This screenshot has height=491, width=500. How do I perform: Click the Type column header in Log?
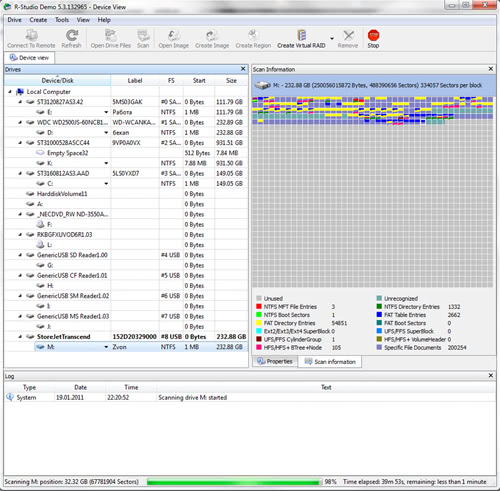[29, 387]
